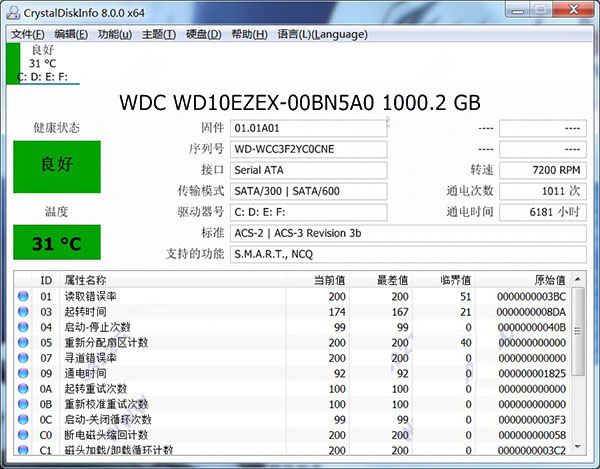Click the scroll-up arrow of SMART list

[x=578, y=279]
